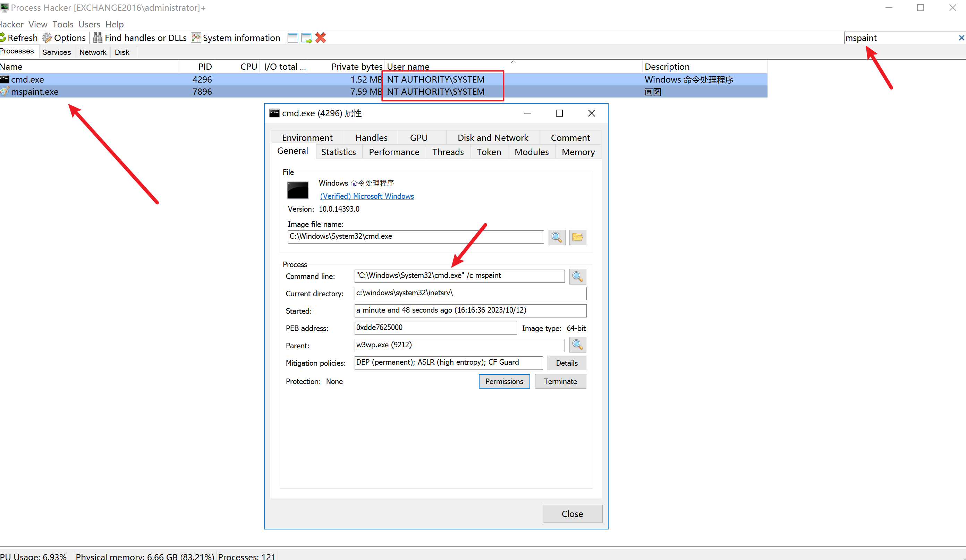
Task: Click the find window toolbar icon
Action: tap(293, 37)
